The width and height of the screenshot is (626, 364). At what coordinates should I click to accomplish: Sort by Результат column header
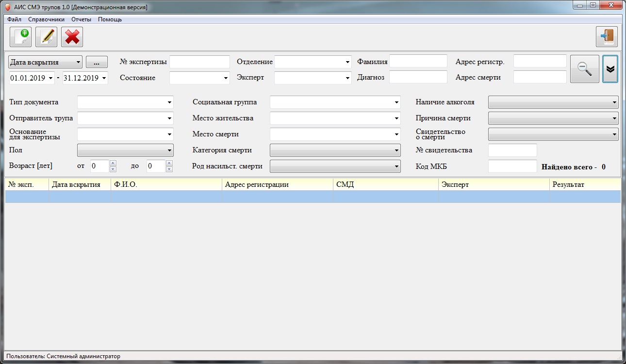tap(585, 184)
